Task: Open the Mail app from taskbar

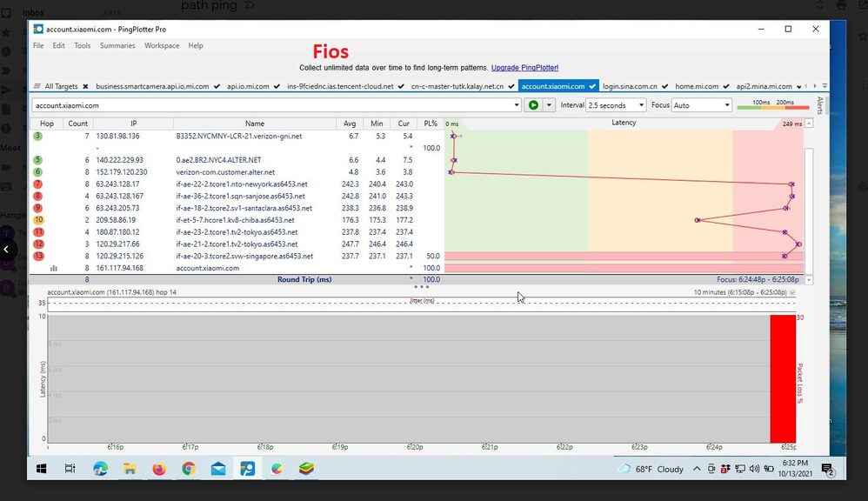Action: 218,469
